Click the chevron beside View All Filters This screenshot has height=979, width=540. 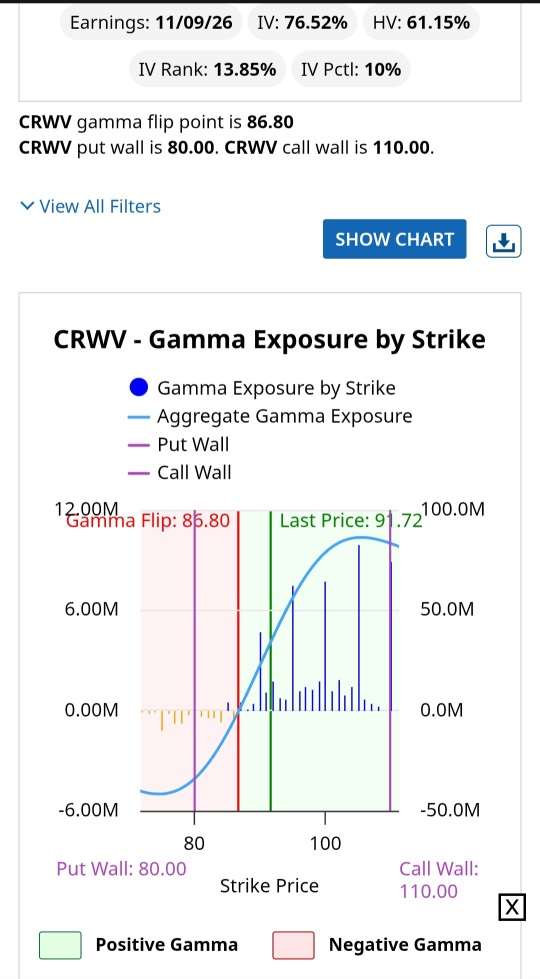pyautogui.click(x=27, y=205)
